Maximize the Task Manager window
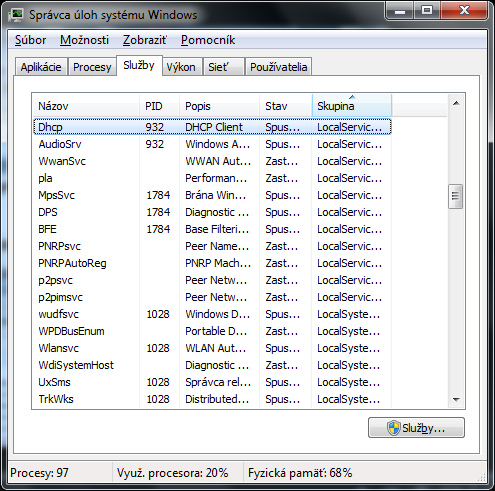 coord(427,12)
